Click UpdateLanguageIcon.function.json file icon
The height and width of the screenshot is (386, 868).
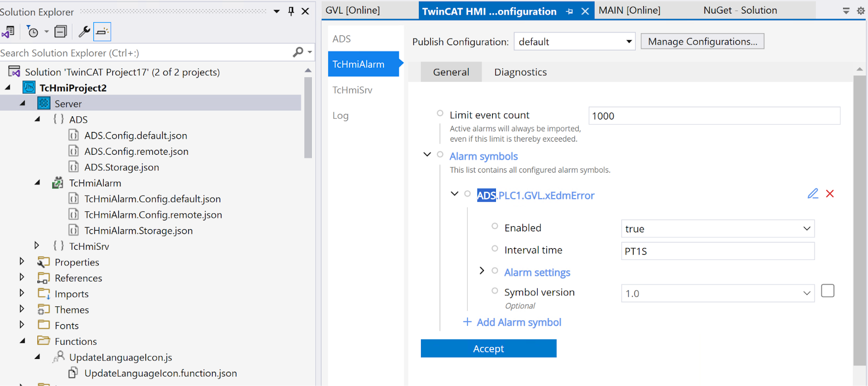coord(74,373)
